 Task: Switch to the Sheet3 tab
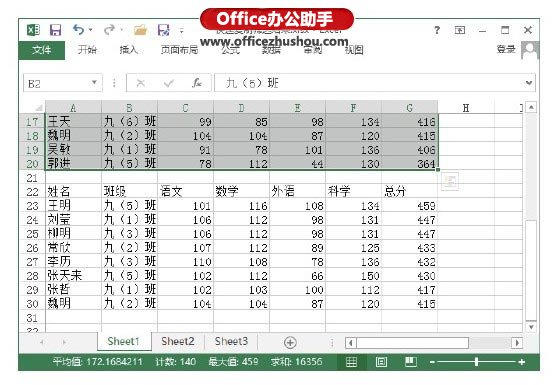click(231, 341)
